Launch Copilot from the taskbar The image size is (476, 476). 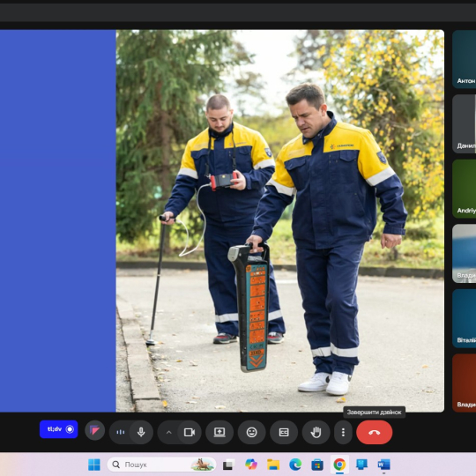251,465
